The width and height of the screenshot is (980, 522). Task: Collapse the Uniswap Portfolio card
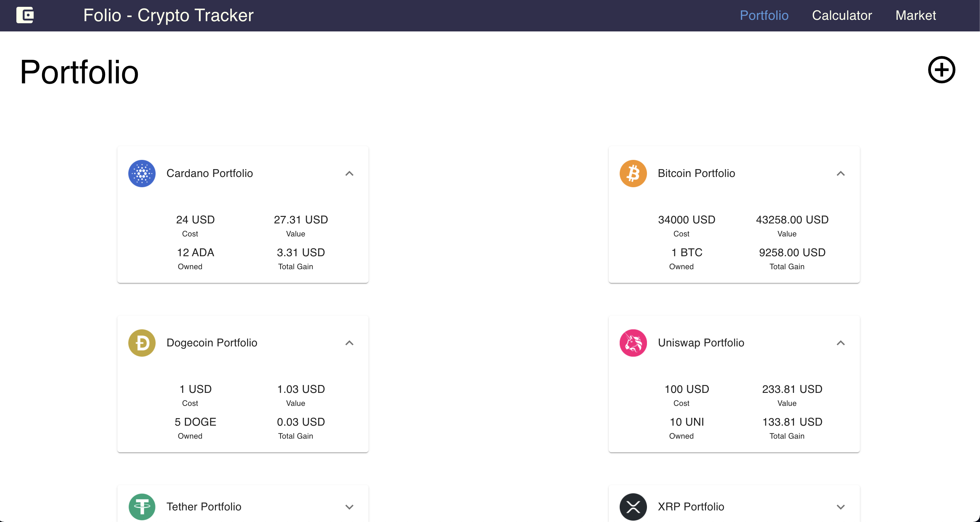pyautogui.click(x=841, y=343)
